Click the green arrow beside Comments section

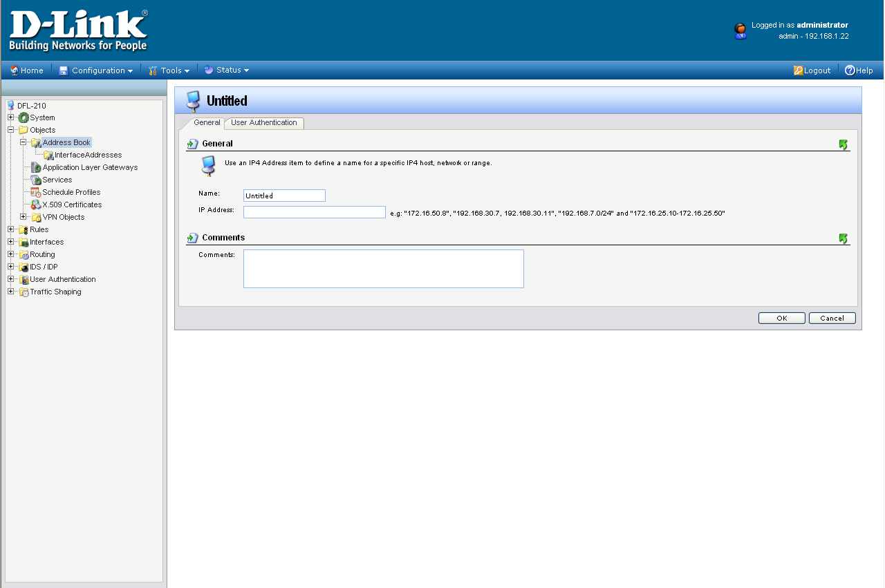click(843, 238)
